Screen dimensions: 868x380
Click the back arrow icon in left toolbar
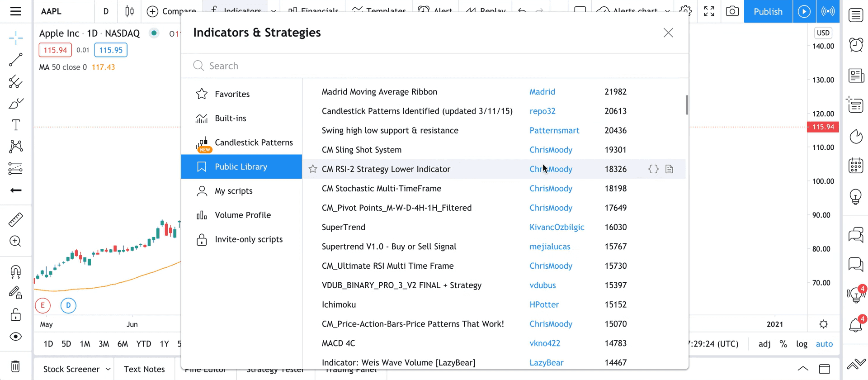(16, 190)
